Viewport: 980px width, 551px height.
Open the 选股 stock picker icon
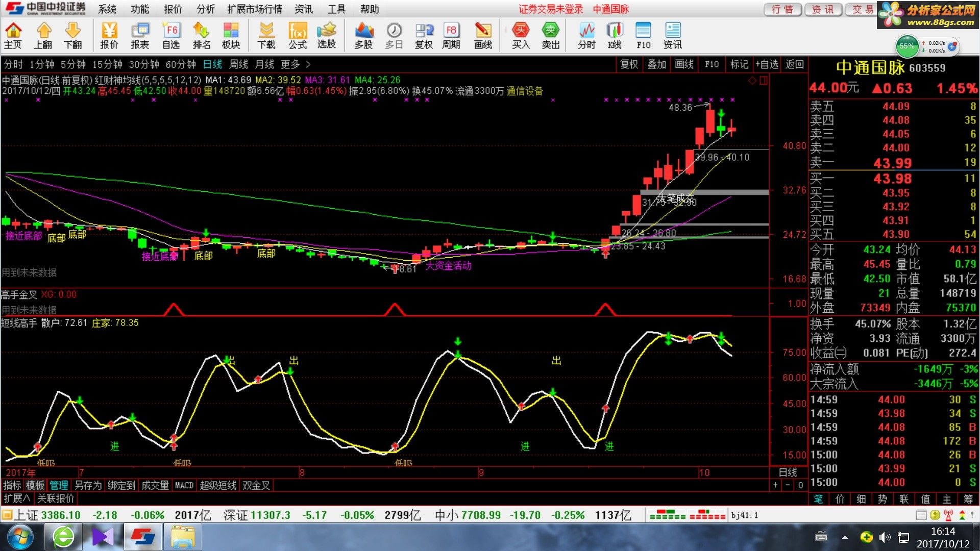[x=327, y=36]
